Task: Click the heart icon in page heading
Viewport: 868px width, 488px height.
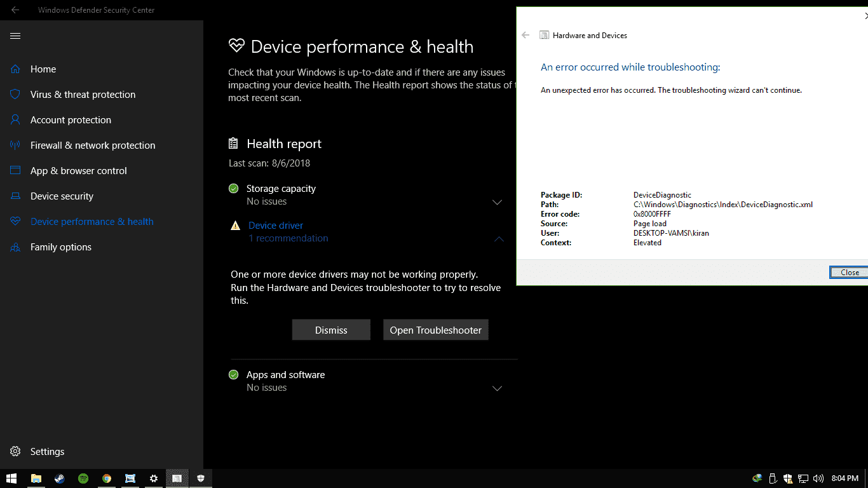Action: pyautogui.click(x=236, y=46)
